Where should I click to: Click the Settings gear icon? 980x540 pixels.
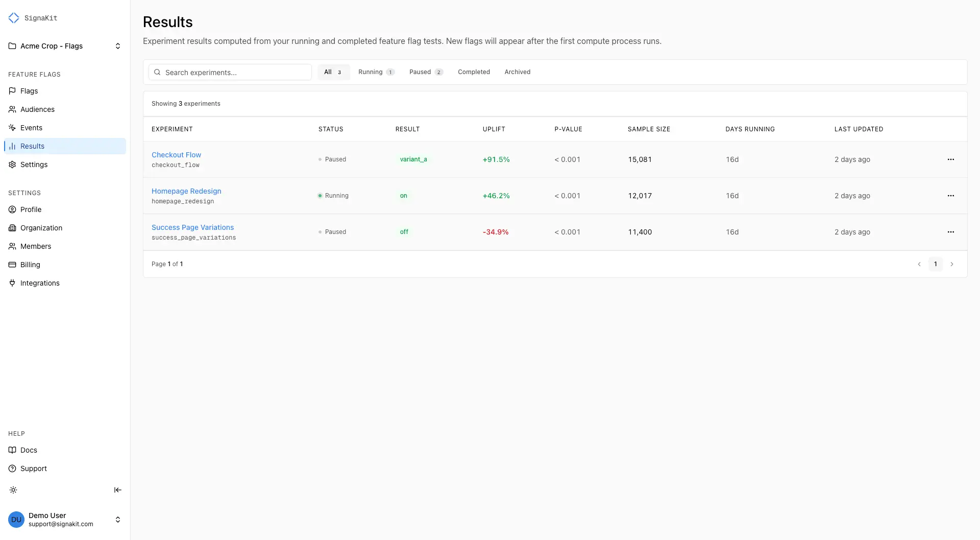(x=12, y=165)
